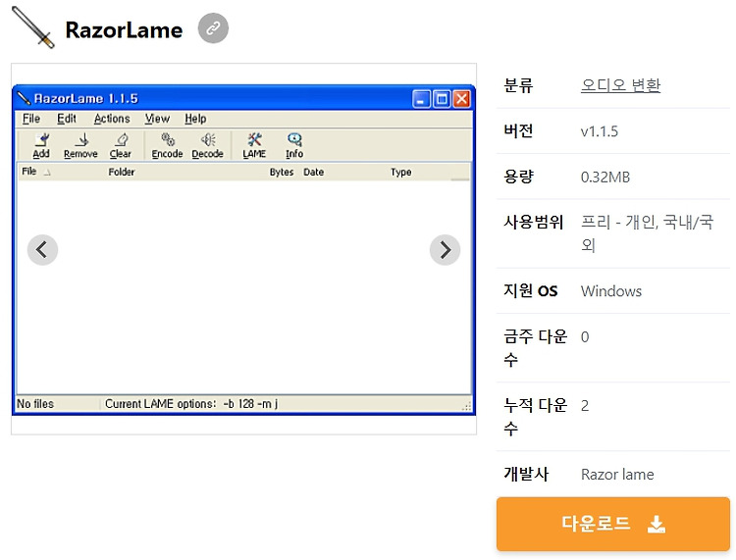736x560 pixels.
Task: Click the weekly download count 0
Action: pyautogui.click(x=585, y=337)
